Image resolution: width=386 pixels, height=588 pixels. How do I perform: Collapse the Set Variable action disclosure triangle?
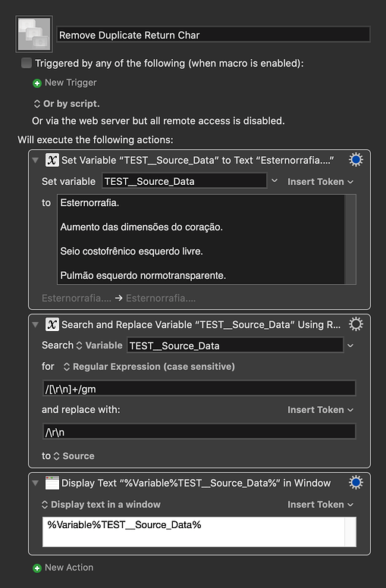(36, 160)
